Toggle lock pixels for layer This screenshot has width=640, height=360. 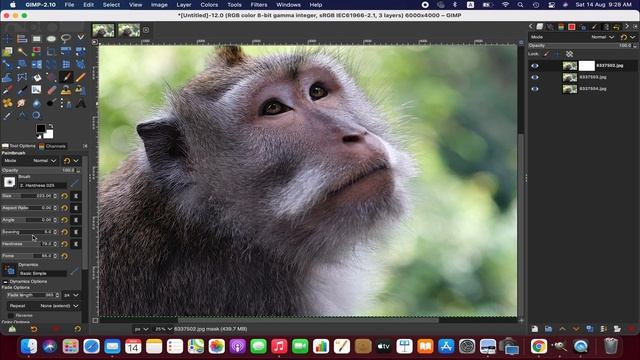click(547, 54)
